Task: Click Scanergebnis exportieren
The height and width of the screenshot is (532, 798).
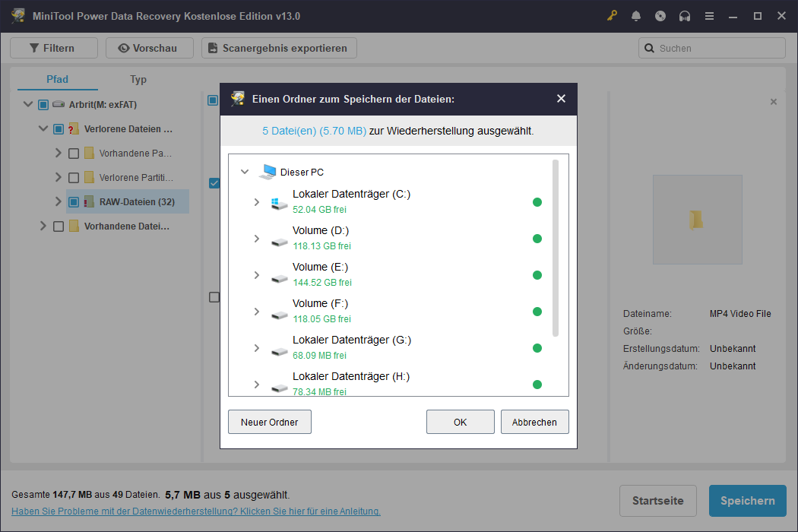Action: pyautogui.click(x=279, y=48)
